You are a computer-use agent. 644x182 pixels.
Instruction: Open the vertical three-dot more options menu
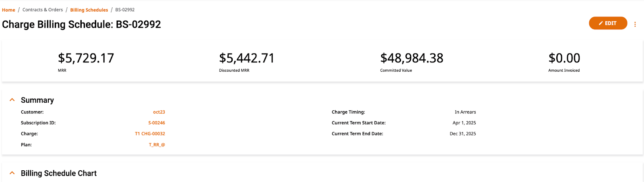pos(635,24)
